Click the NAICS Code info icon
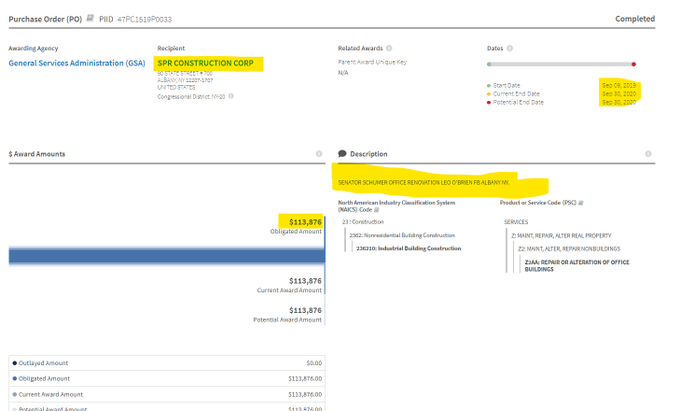 pyautogui.click(x=376, y=209)
